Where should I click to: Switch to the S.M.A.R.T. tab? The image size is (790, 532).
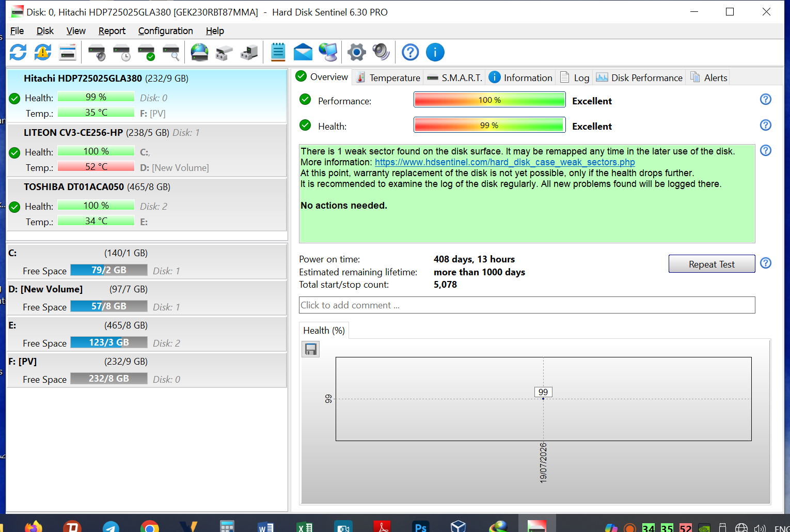pyautogui.click(x=455, y=77)
